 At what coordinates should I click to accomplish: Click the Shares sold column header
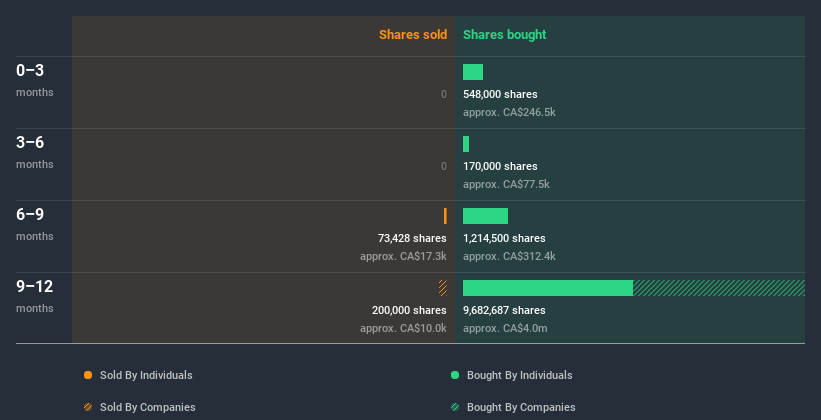tap(413, 35)
